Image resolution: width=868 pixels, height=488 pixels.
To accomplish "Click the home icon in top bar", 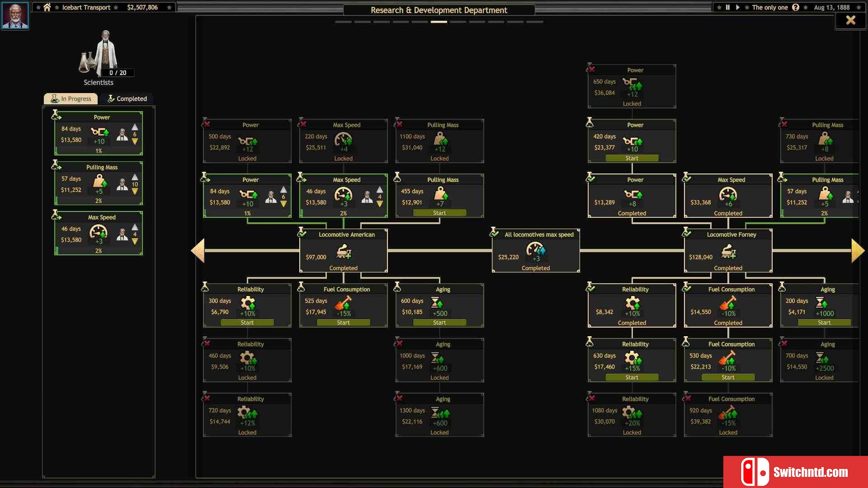I will (x=47, y=7).
